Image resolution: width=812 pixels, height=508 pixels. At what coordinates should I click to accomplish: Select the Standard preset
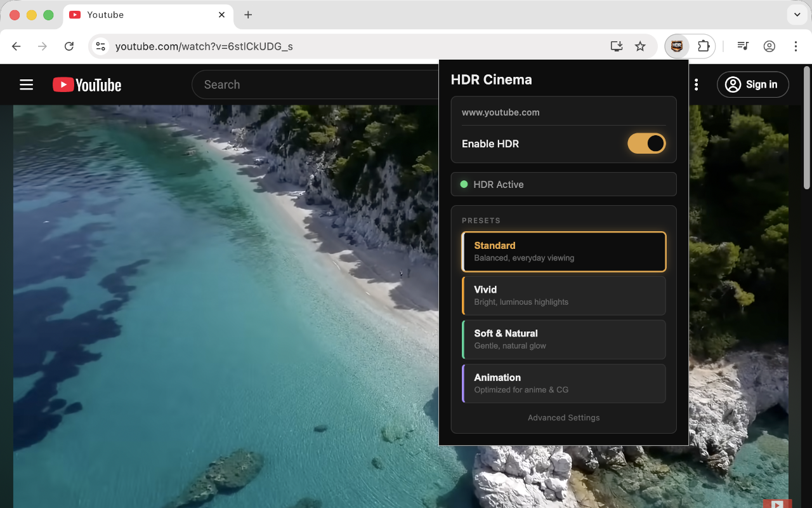564,251
